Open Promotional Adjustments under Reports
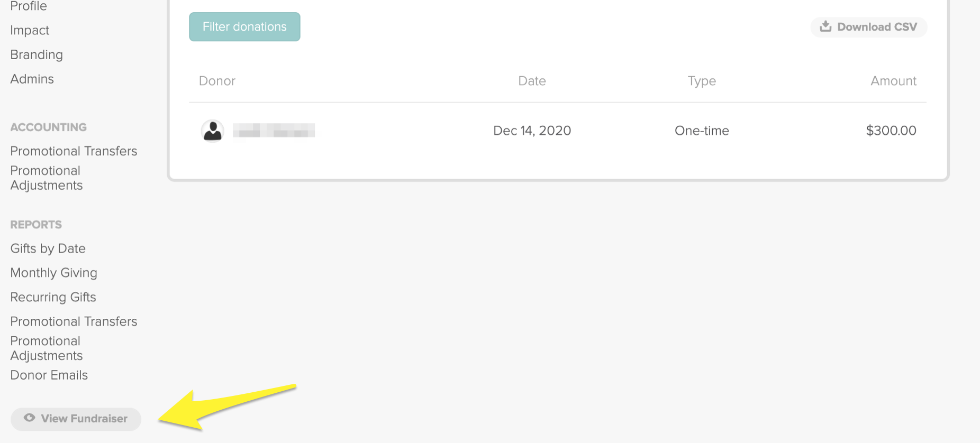980x443 pixels. [47, 348]
